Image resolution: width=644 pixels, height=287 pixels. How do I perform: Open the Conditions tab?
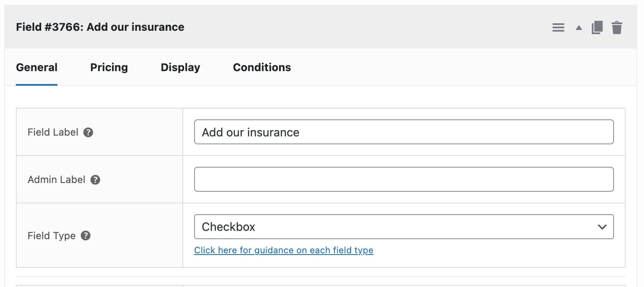(x=262, y=67)
